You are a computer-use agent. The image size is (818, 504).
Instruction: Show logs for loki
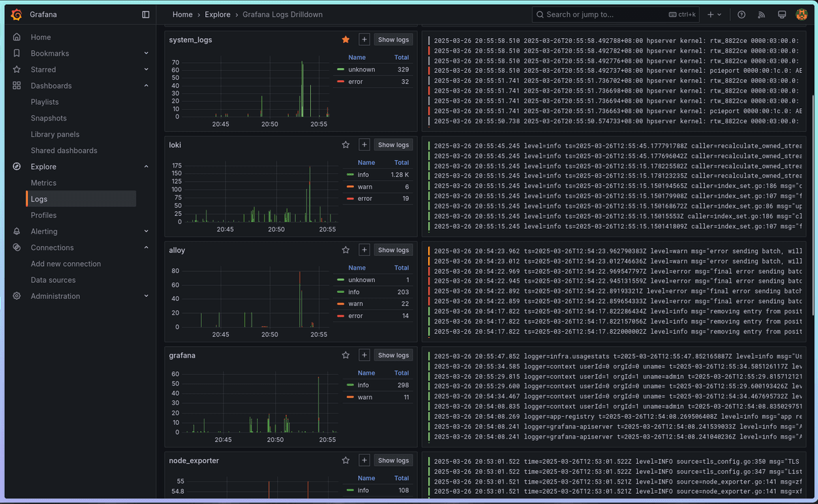point(394,145)
